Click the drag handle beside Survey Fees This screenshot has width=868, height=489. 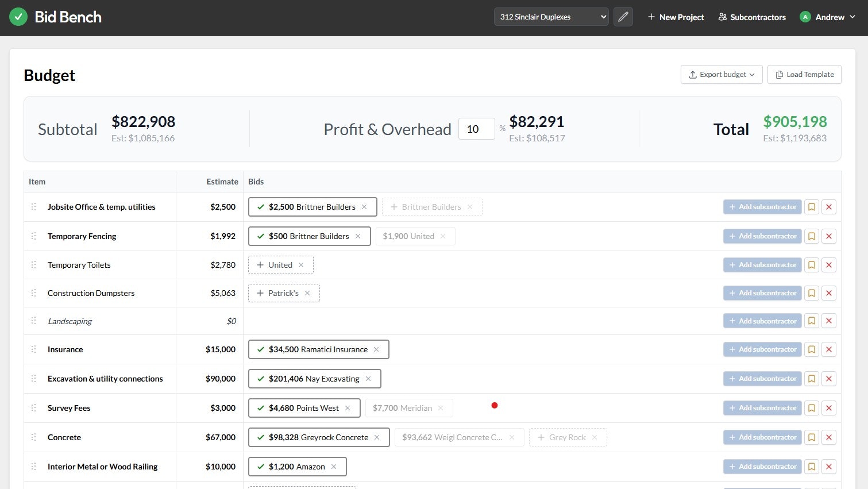tap(33, 408)
